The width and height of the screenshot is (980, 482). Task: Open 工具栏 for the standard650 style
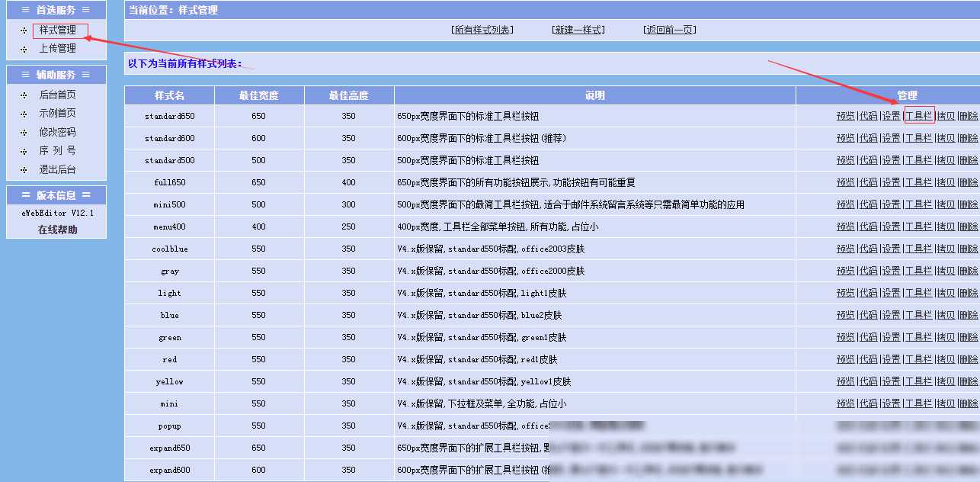pyautogui.click(x=918, y=116)
